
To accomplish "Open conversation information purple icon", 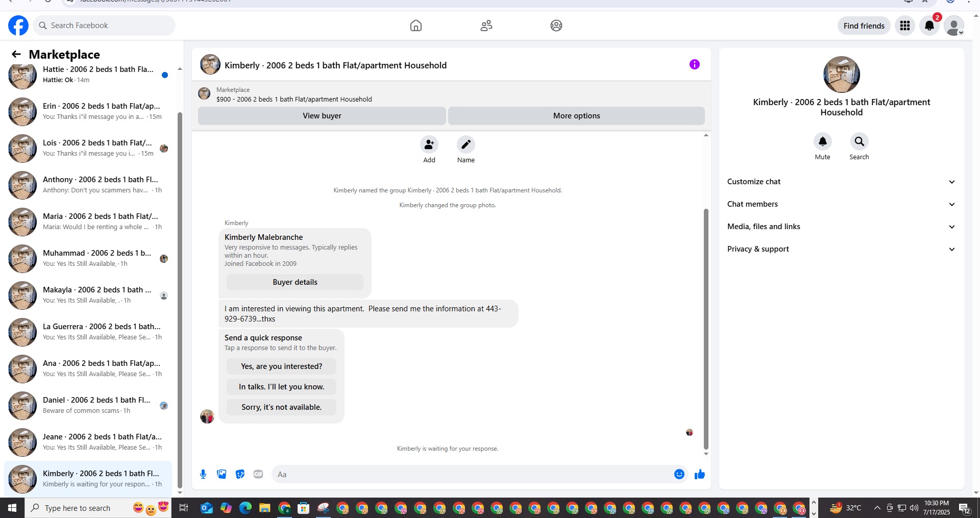I will (695, 64).
